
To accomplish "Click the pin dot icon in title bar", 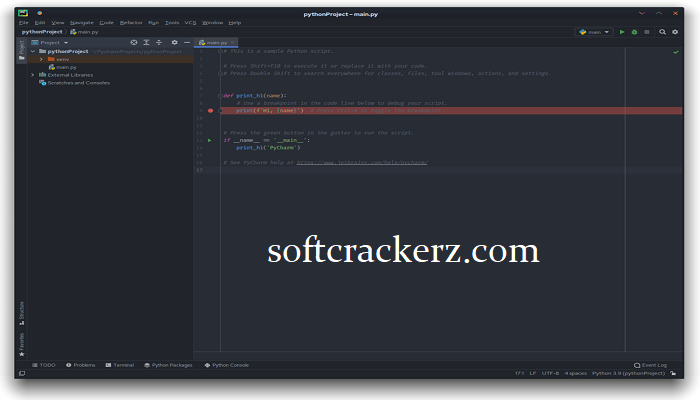I will click(x=40, y=13).
